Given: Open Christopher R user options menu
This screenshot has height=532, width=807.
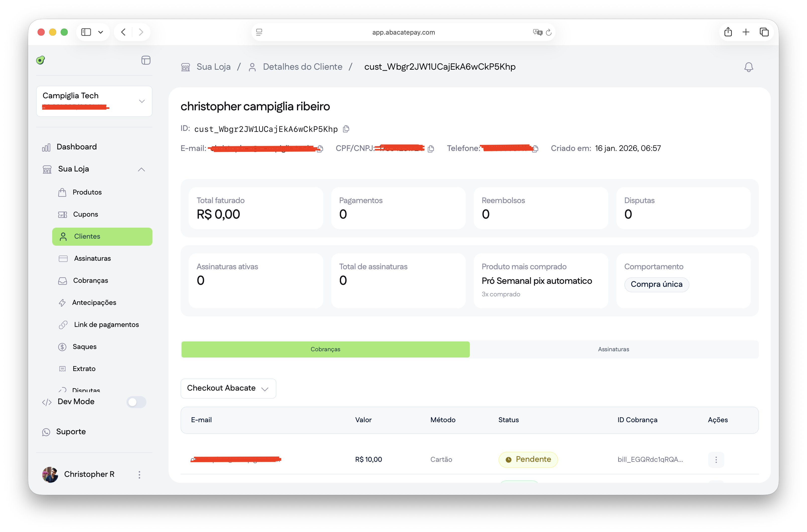Looking at the screenshot, I should point(139,474).
